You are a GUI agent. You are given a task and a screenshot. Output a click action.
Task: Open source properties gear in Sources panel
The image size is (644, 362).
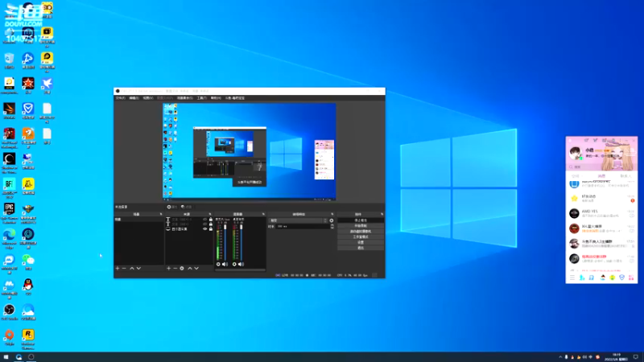point(182,269)
